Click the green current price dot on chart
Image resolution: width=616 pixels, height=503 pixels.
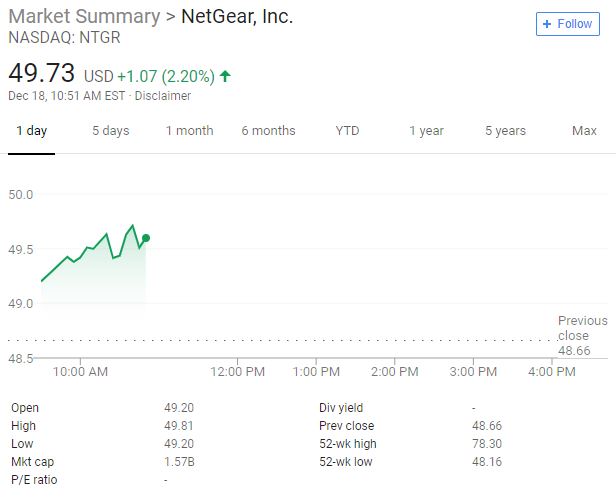pos(146,238)
